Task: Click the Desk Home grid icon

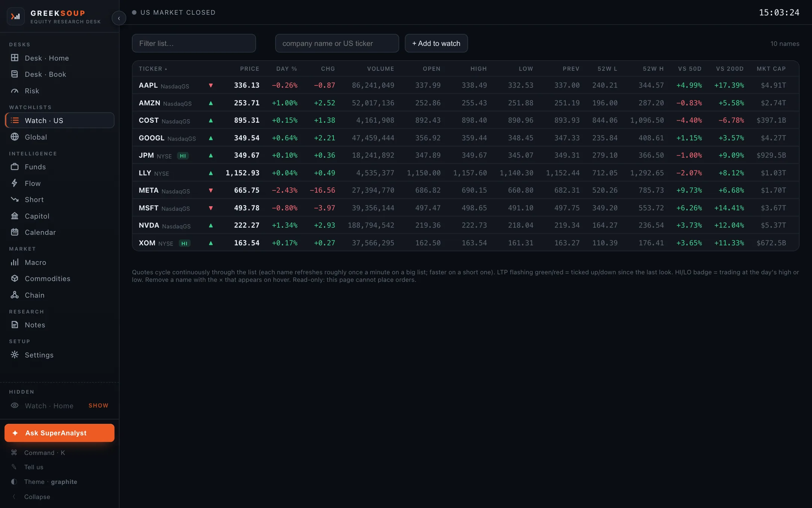Action: pyautogui.click(x=15, y=58)
